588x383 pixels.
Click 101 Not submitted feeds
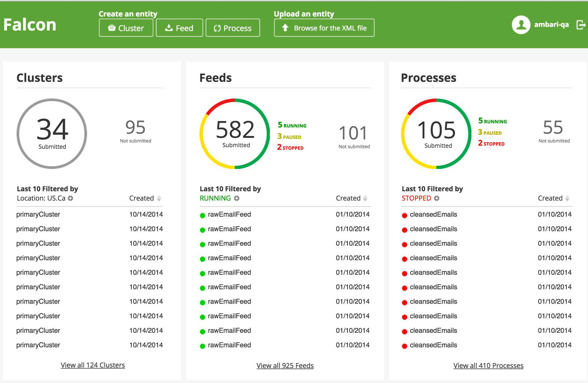coord(354,137)
